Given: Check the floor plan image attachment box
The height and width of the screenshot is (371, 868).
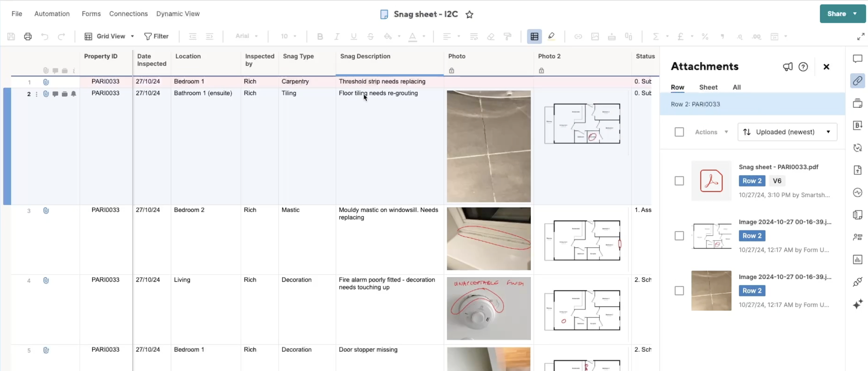Looking at the screenshot, I should pos(679,236).
